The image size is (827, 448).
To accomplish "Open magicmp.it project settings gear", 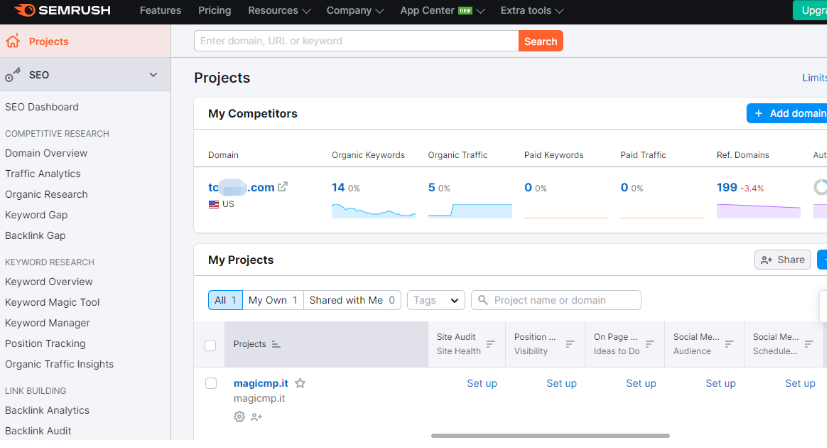I will (239, 416).
